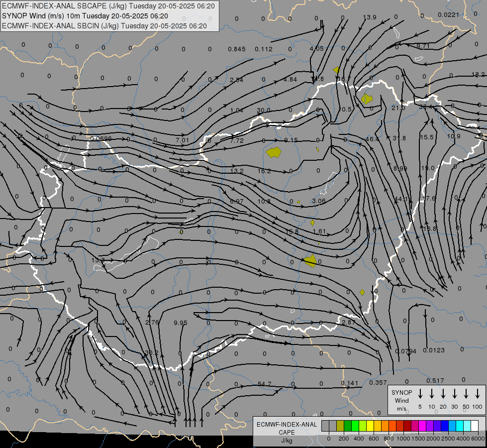
Task: Click the 13.3 value near the lake
Action: pos(98,260)
